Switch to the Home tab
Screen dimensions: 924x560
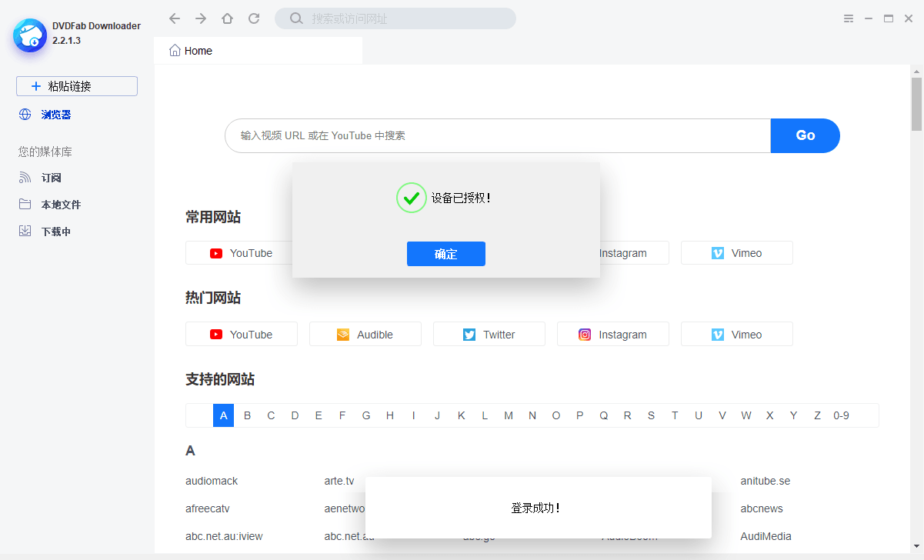(198, 51)
